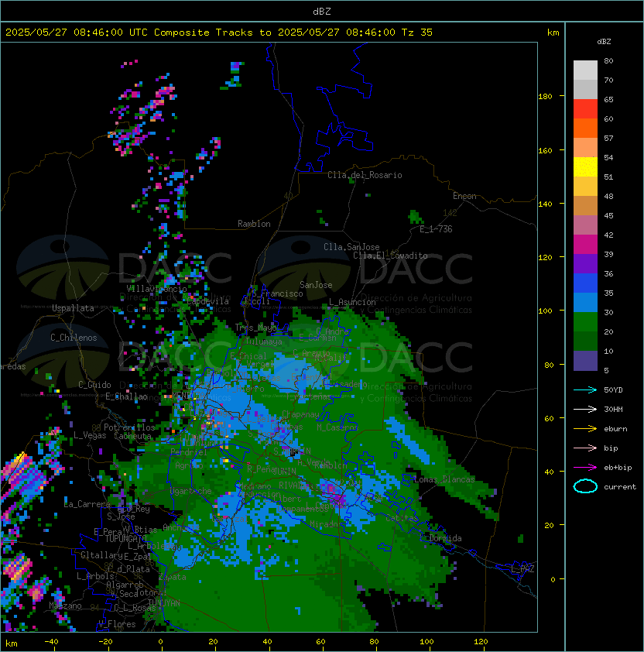Click the 'current' legend label
The width and height of the screenshot is (644, 652).
[620, 487]
